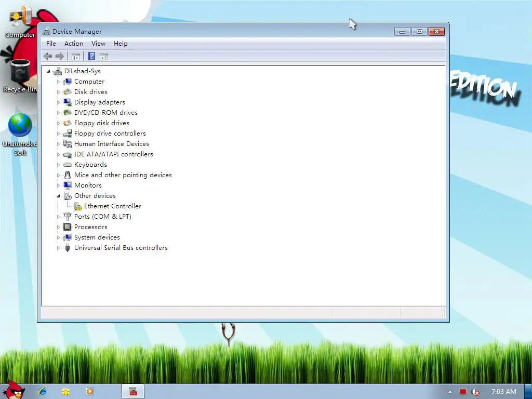
Task: Select the Ports (COM & LPT) label
Action: pyautogui.click(x=103, y=217)
